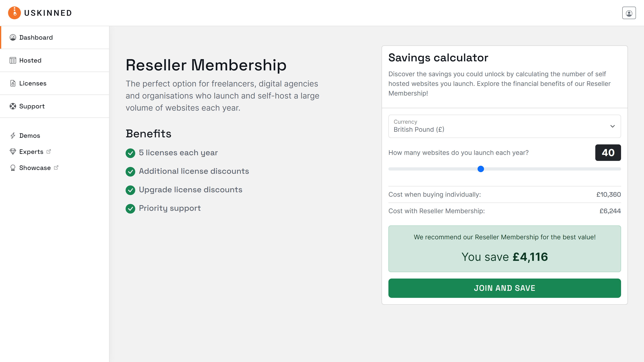Image resolution: width=644 pixels, height=362 pixels.
Task: Select the Dashboard menu entry
Action: point(36,37)
